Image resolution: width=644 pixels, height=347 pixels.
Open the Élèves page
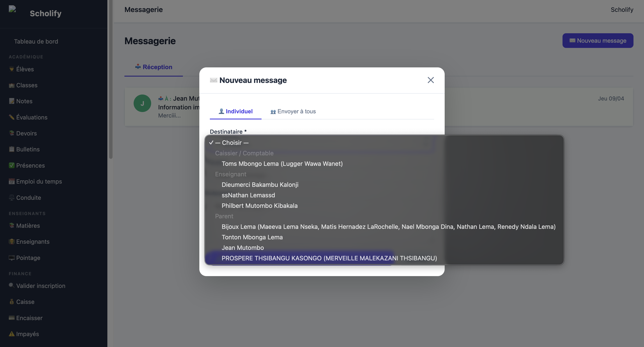point(25,69)
